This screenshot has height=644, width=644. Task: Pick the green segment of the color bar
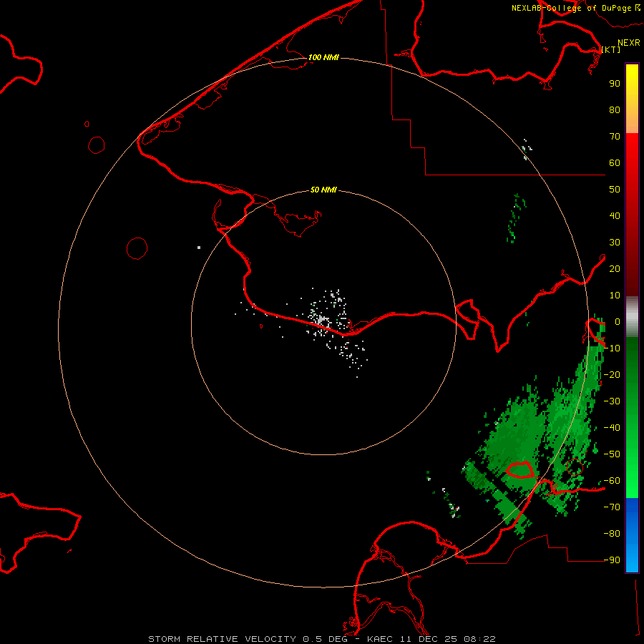tap(632, 417)
